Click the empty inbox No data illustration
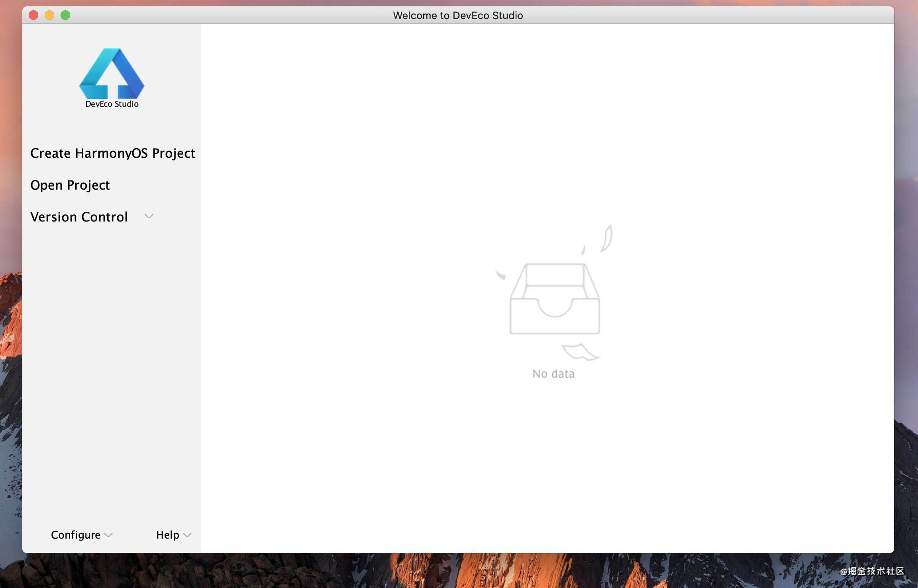The image size is (918, 588). click(554, 293)
